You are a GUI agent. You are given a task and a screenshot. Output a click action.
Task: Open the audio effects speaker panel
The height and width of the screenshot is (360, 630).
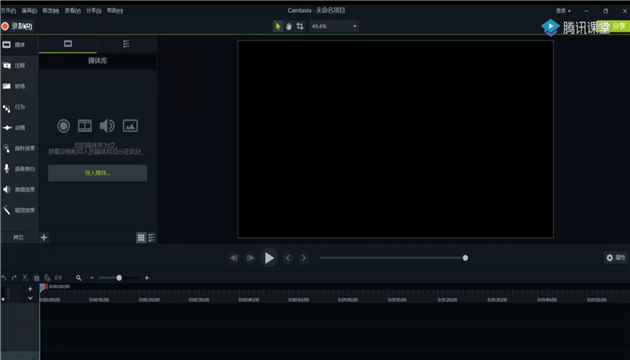pos(19,189)
